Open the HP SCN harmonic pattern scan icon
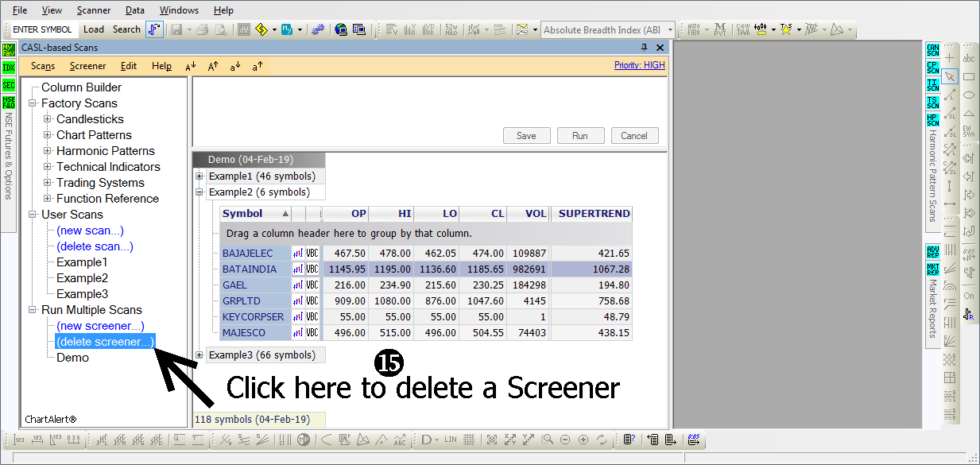The height and width of the screenshot is (465, 980). 933,120
